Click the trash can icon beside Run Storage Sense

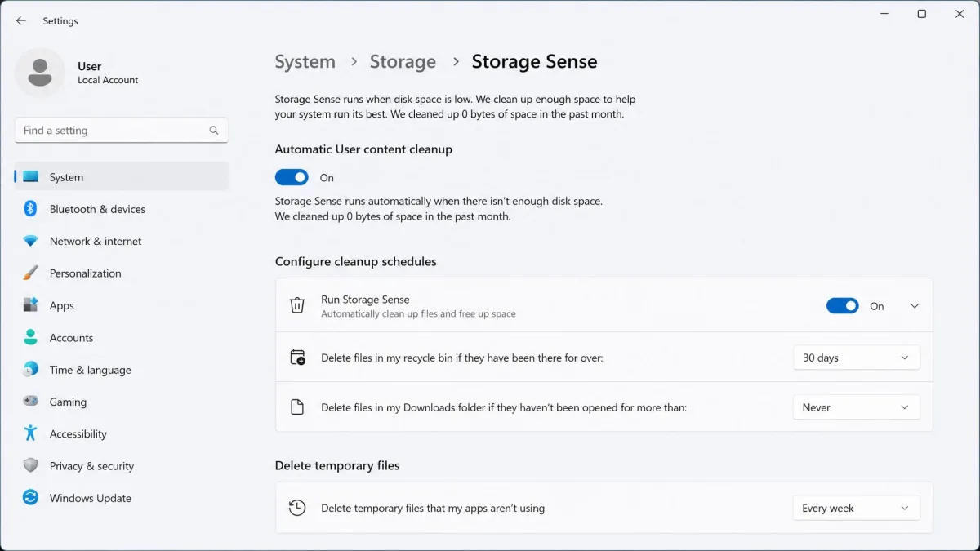pos(297,305)
